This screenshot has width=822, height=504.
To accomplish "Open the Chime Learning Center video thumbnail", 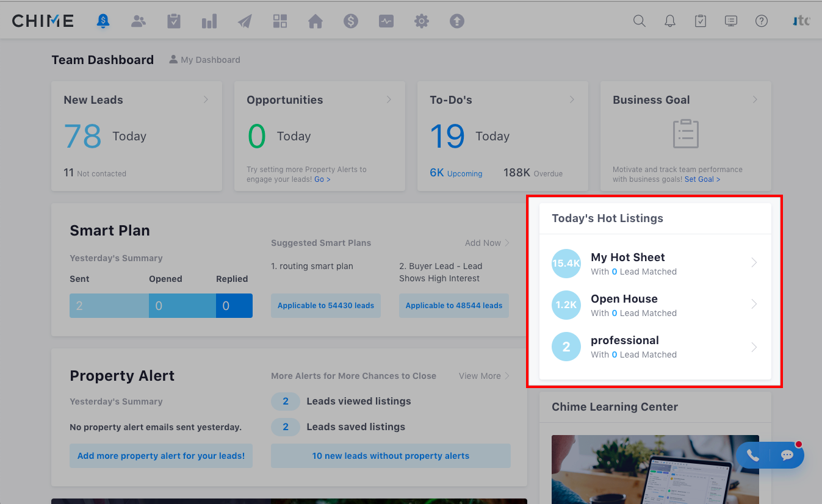I will [655, 469].
